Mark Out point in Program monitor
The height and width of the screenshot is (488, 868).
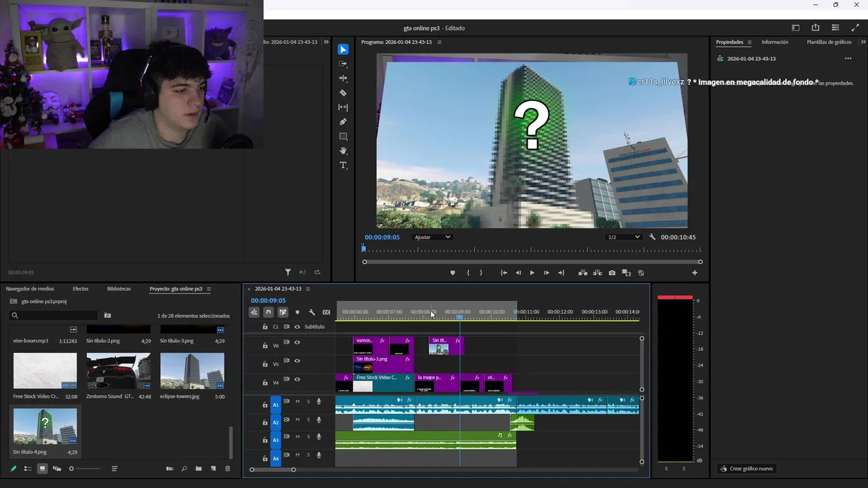coord(481,273)
